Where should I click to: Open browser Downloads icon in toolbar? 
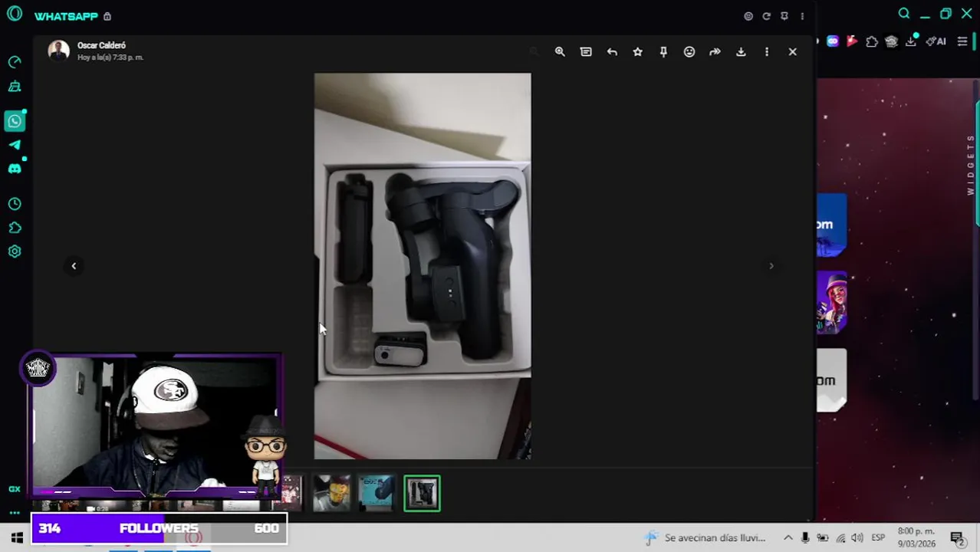coord(911,41)
